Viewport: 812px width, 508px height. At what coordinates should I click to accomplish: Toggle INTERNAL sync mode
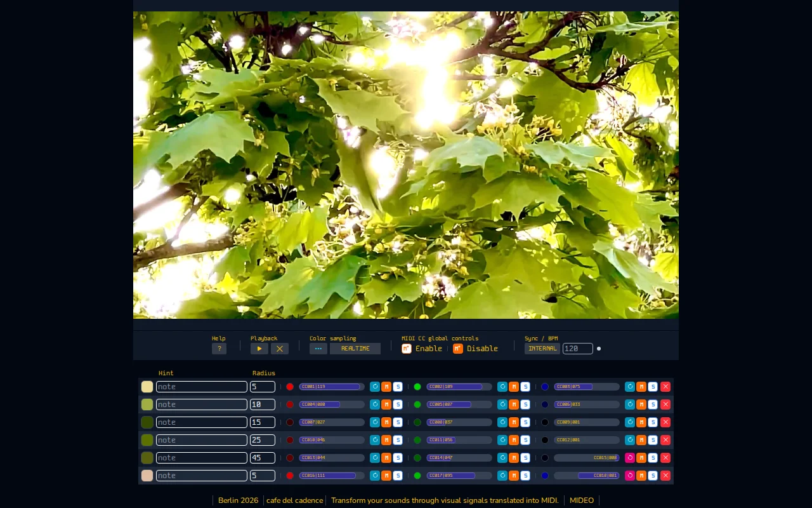pos(542,349)
